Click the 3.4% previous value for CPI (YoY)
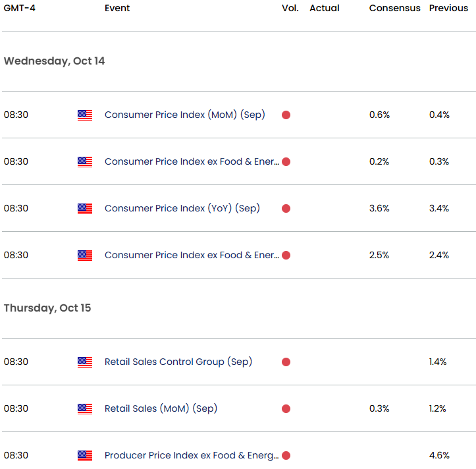The image size is (476, 469). 439,208
